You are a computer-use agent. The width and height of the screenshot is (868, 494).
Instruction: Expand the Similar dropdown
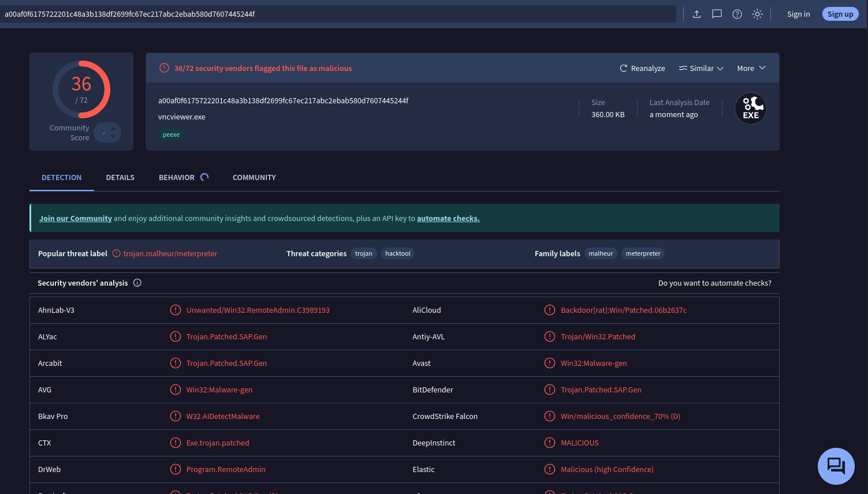pyautogui.click(x=701, y=68)
